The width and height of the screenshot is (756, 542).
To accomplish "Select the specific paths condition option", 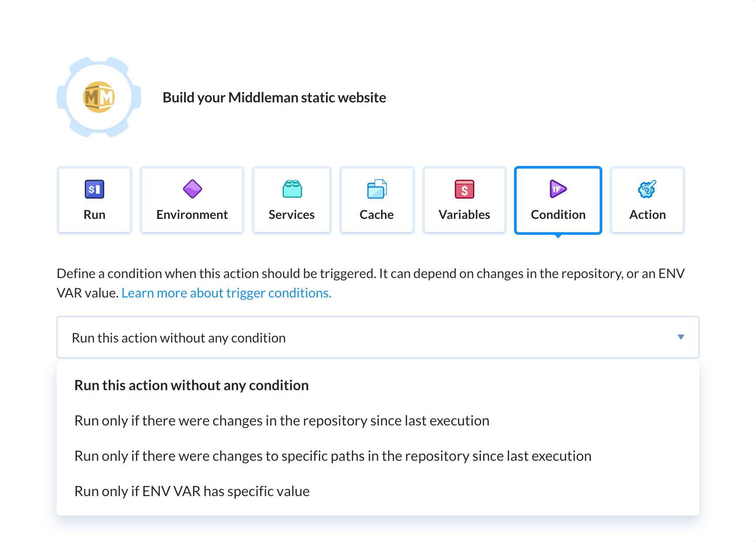I will tap(333, 455).
